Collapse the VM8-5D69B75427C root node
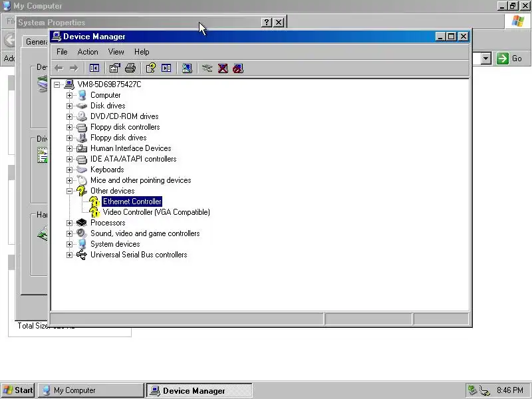 pos(57,84)
